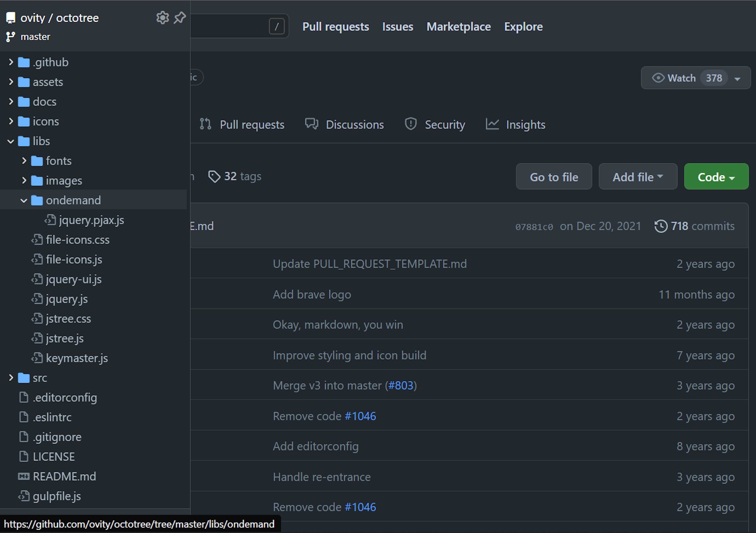Open the Add file dropdown
756x533 pixels.
(638, 177)
